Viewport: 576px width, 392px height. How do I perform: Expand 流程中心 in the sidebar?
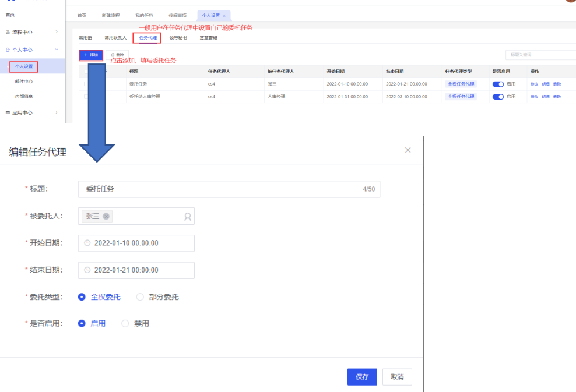[31, 32]
